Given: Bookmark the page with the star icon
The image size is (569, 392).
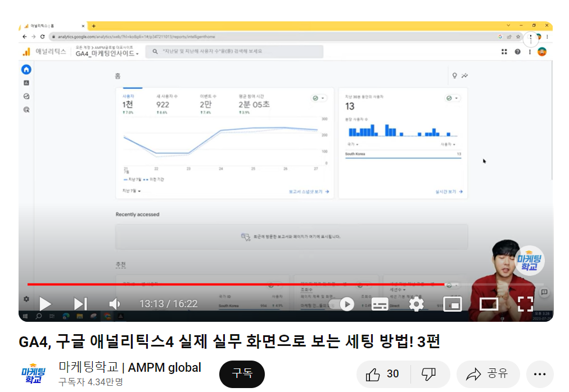Looking at the screenshot, I should [518, 37].
